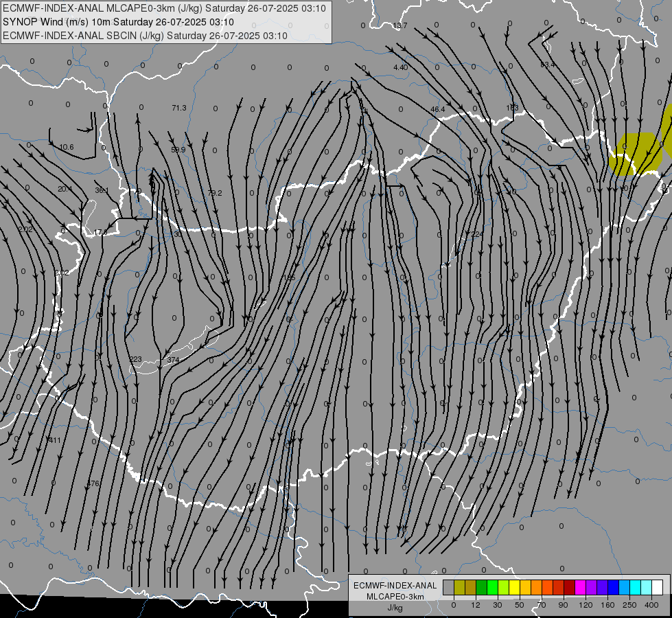
Task: Click the magenta legend swatch
Action: [x=580, y=587]
